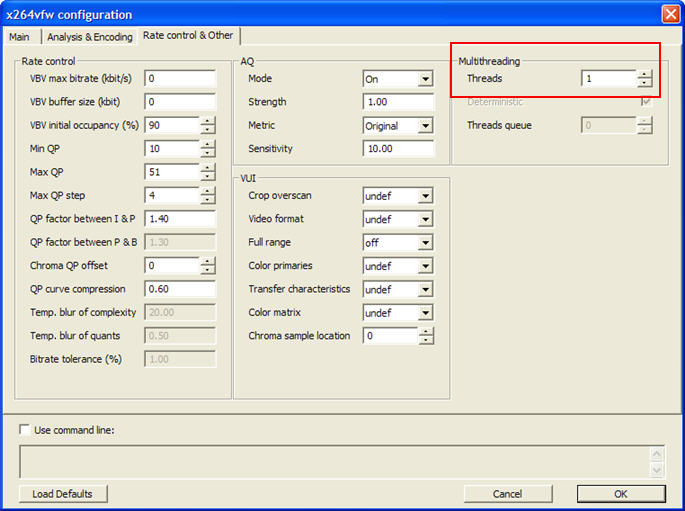Image resolution: width=685 pixels, height=511 pixels.
Task: Increase Max QP with spinner up arrow
Action: click(x=208, y=168)
